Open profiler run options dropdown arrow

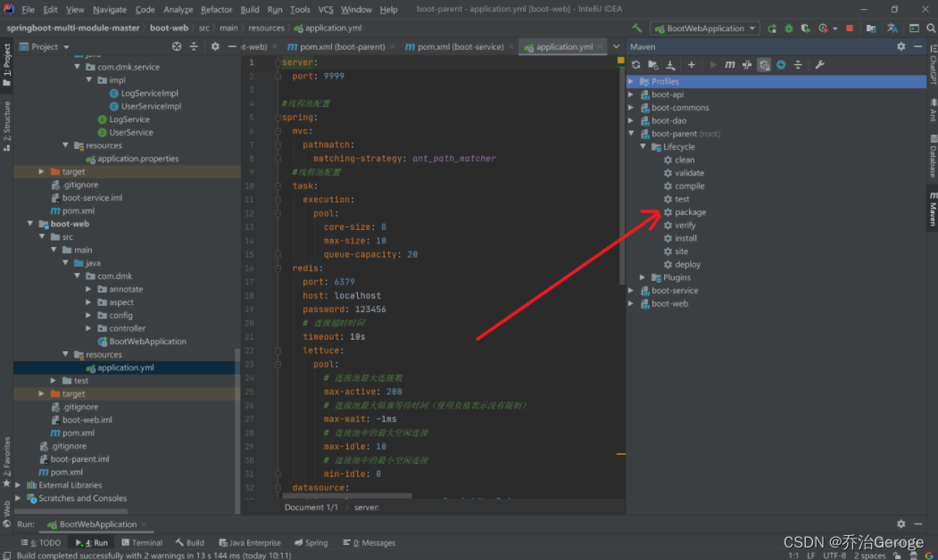(x=835, y=29)
